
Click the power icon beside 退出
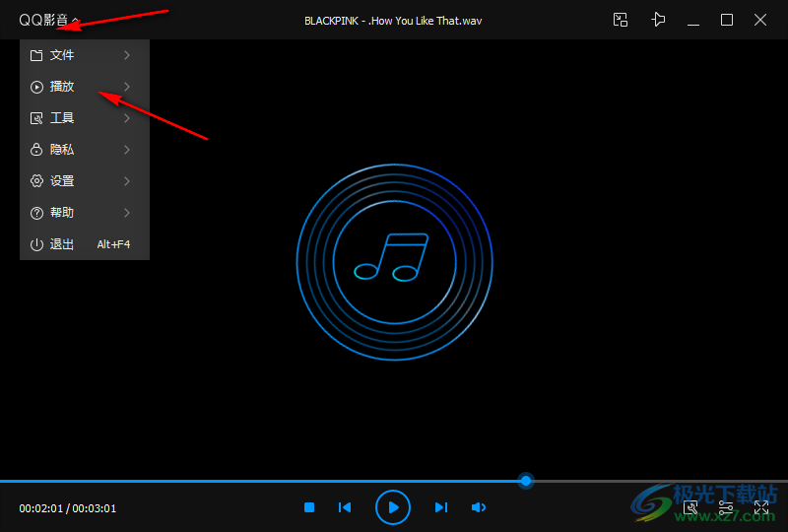pos(36,244)
